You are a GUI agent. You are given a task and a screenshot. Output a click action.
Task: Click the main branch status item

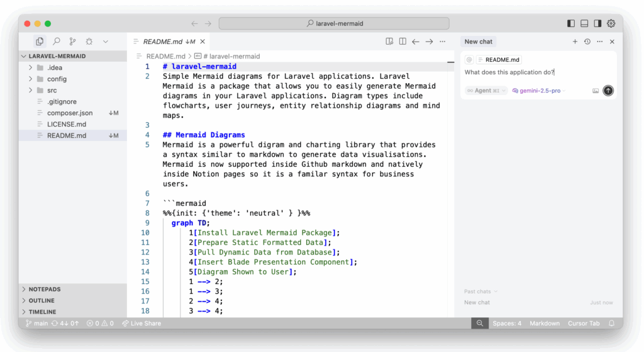point(36,323)
